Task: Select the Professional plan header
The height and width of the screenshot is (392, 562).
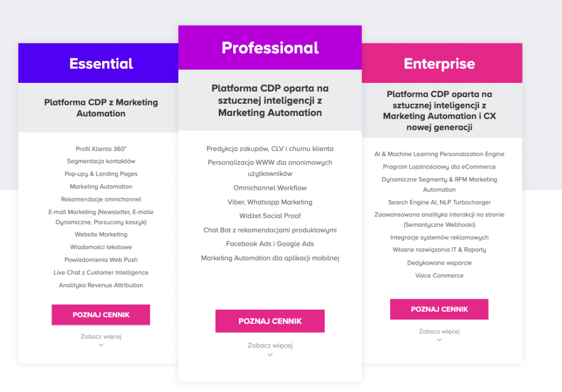Action: (270, 47)
